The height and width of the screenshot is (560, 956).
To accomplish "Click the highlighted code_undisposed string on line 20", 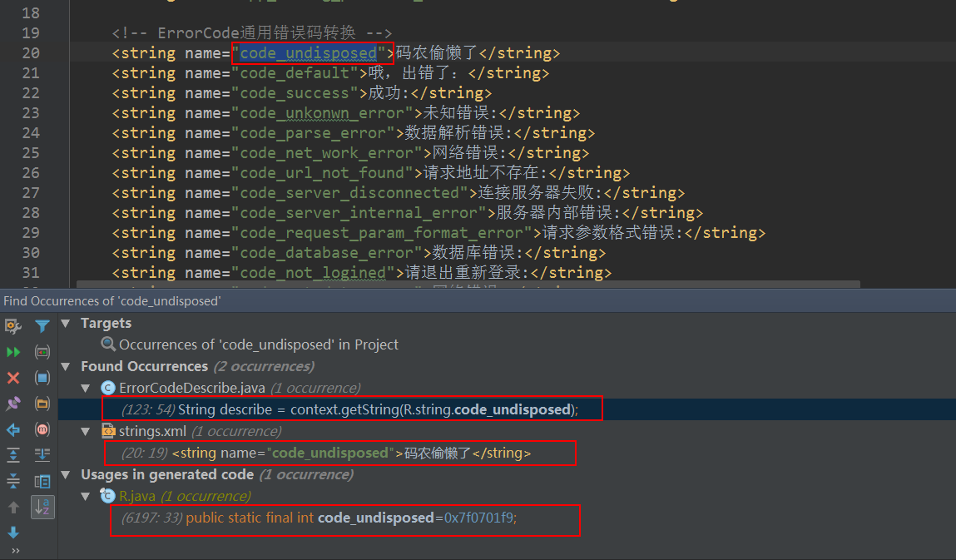I will (306, 52).
